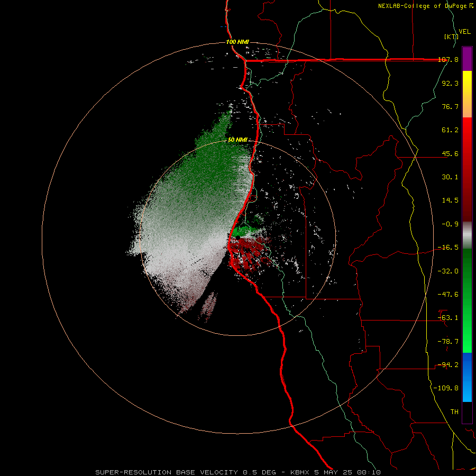Click the TH legend label
This screenshot has width=476, height=476.
(x=454, y=411)
